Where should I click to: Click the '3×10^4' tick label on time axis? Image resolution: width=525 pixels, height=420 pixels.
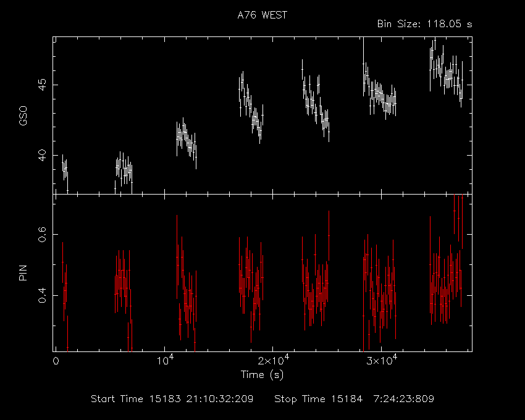(x=381, y=360)
